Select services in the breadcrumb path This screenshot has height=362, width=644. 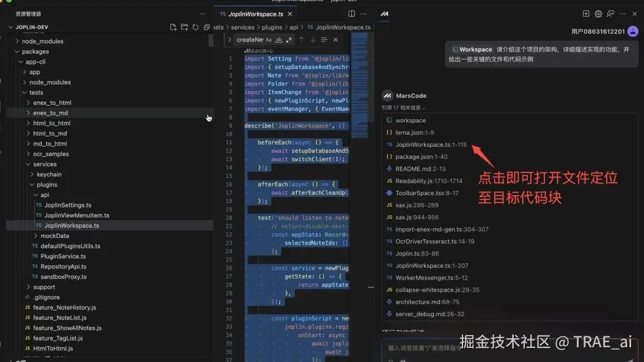pos(243,28)
